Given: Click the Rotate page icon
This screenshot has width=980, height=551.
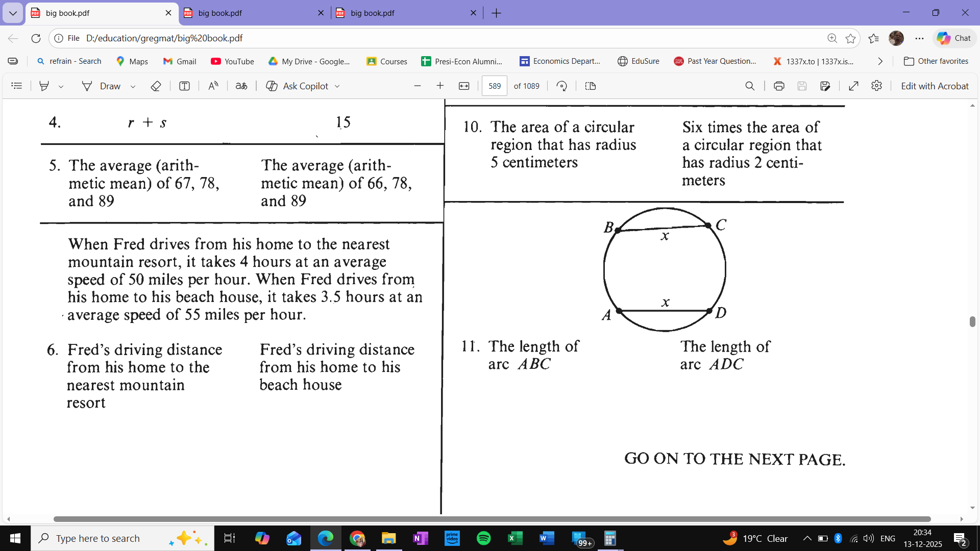Looking at the screenshot, I should [x=561, y=86].
